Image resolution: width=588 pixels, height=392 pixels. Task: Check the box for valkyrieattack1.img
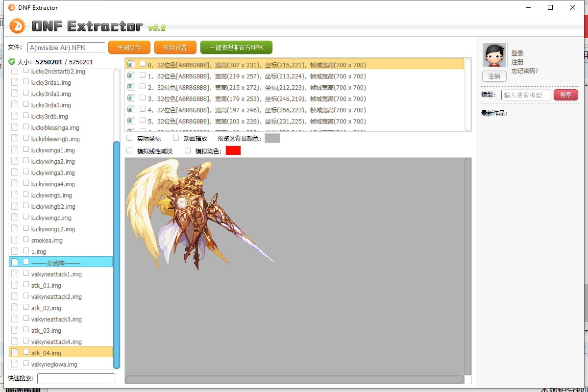26,274
